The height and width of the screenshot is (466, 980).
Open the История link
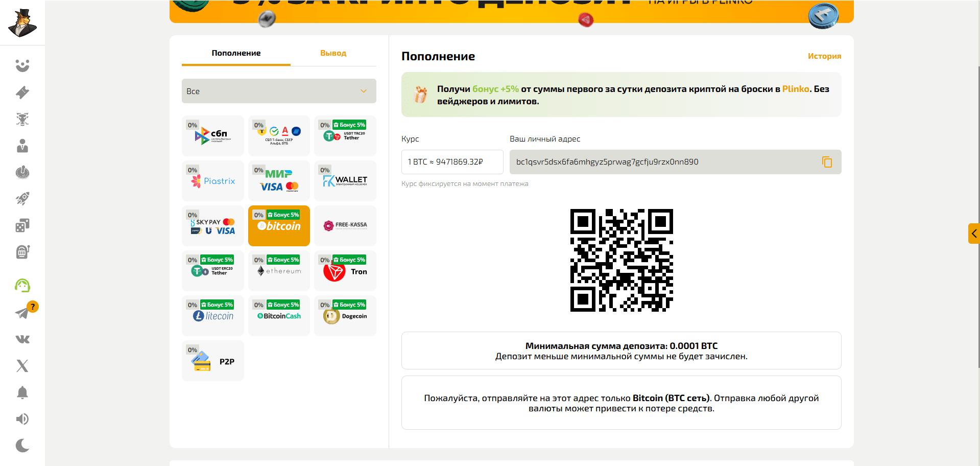(x=824, y=56)
